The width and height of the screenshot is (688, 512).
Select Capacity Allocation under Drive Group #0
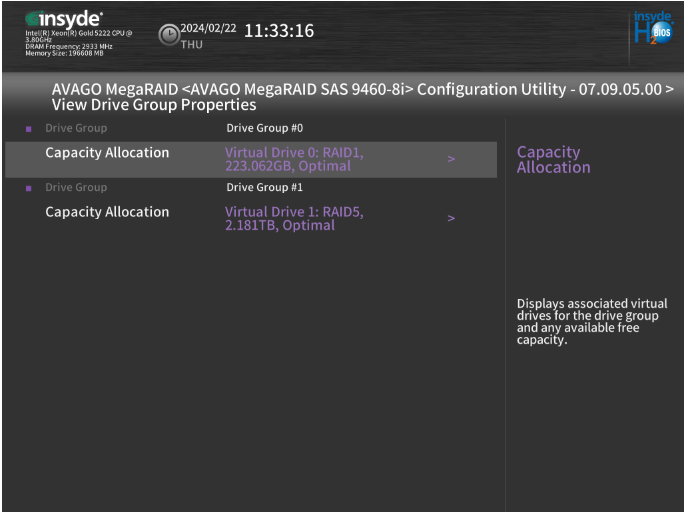click(107, 153)
